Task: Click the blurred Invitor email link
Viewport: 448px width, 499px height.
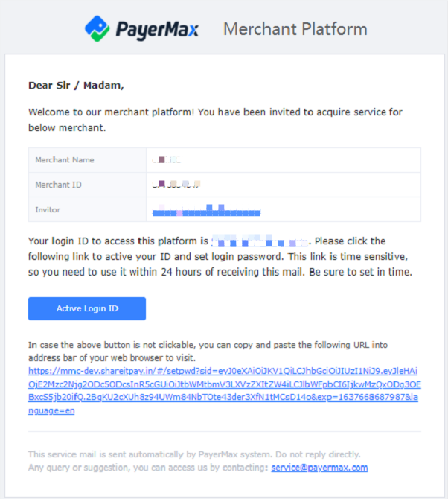Action: tap(206, 210)
